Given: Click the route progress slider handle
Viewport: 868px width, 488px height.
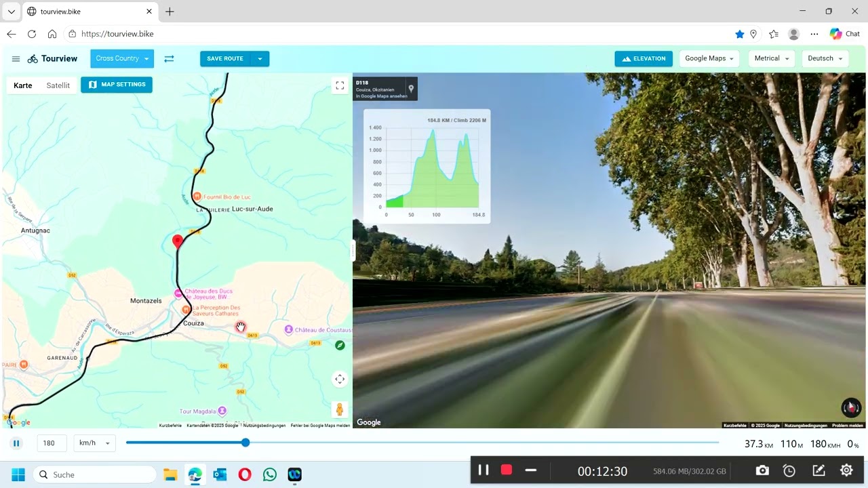Looking at the screenshot, I should (245, 443).
